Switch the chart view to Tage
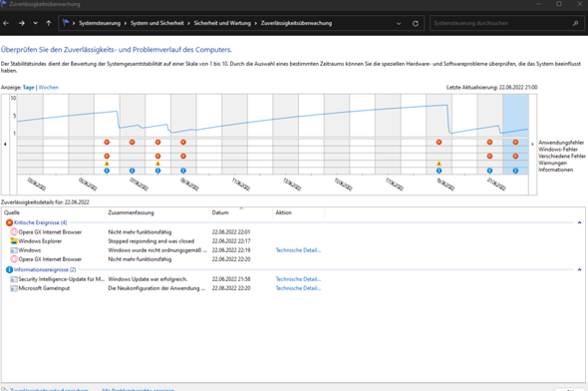This screenshot has height=391, width=588. tap(28, 88)
